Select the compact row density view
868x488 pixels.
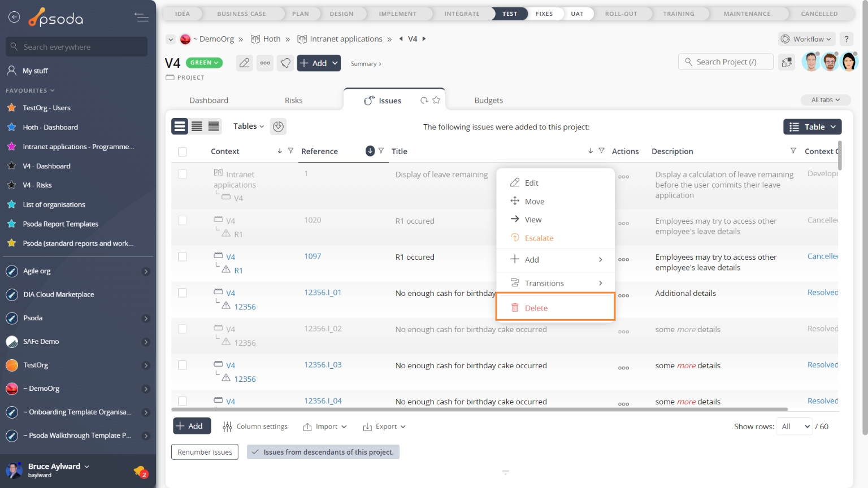coord(214,127)
